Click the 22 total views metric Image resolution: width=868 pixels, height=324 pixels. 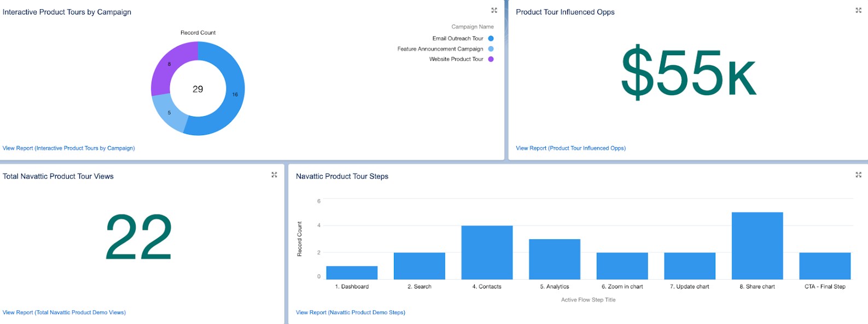pos(139,237)
